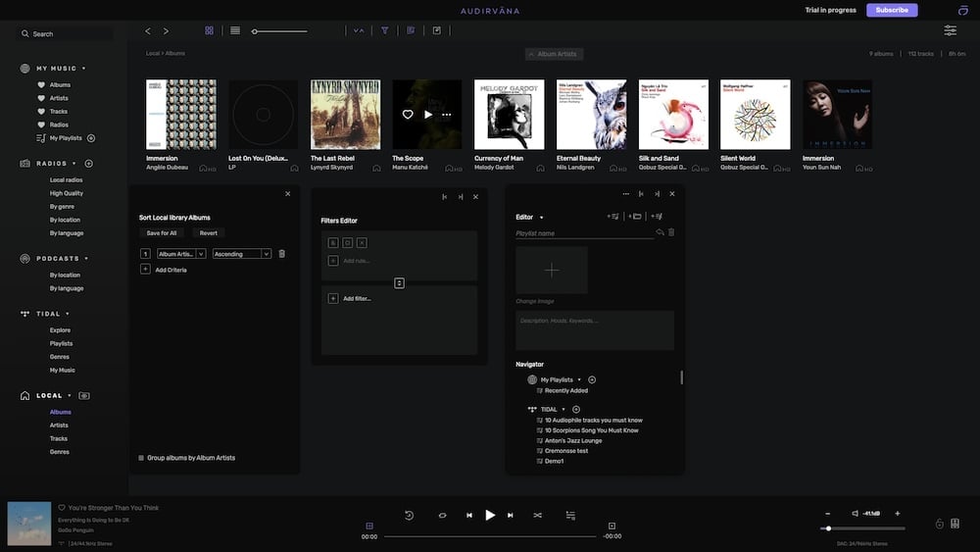Adjust the thumbnail size slider
The width and height of the screenshot is (980, 552).
[x=279, y=31]
